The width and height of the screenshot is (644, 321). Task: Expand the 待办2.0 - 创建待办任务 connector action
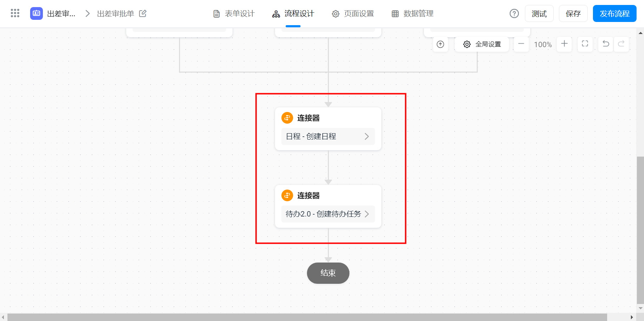[328, 214]
